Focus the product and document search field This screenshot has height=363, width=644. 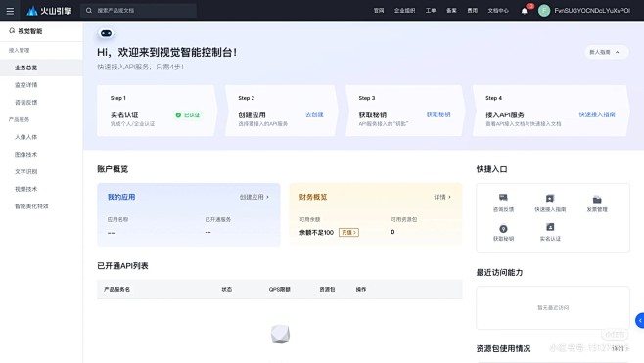click(139, 10)
